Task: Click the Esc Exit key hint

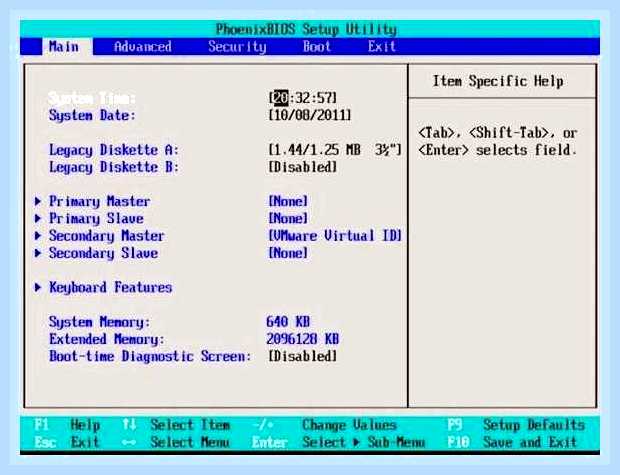Action: (x=67, y=442)
